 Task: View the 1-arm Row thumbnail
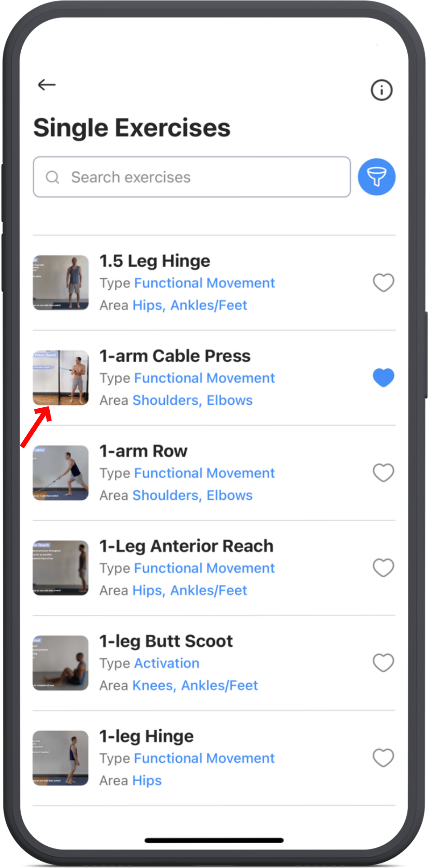(61, 473)
